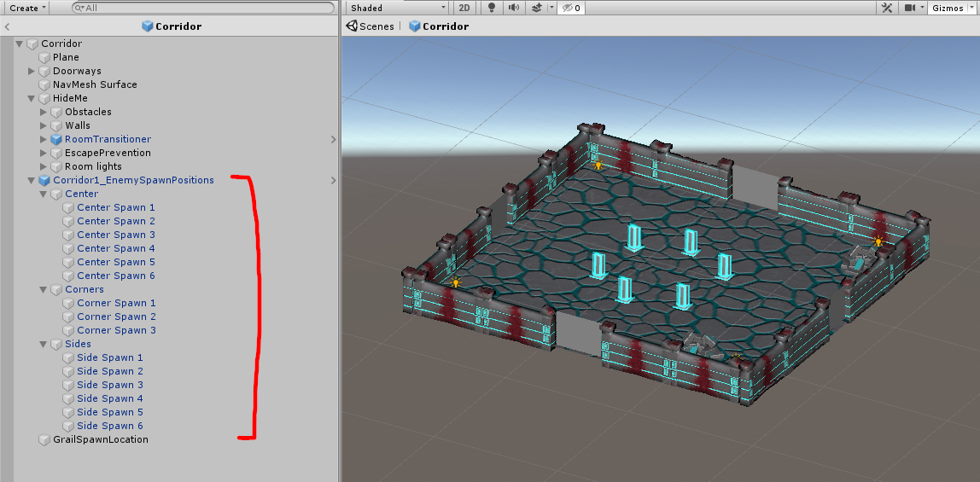Screen dimensions: 980x482
Task: Go to Scenes breadcrumb
Action: tap(370, 26)
